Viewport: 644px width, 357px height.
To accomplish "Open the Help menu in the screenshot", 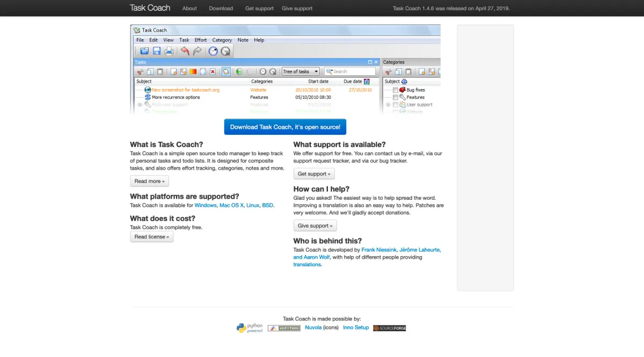I will 259,40.
